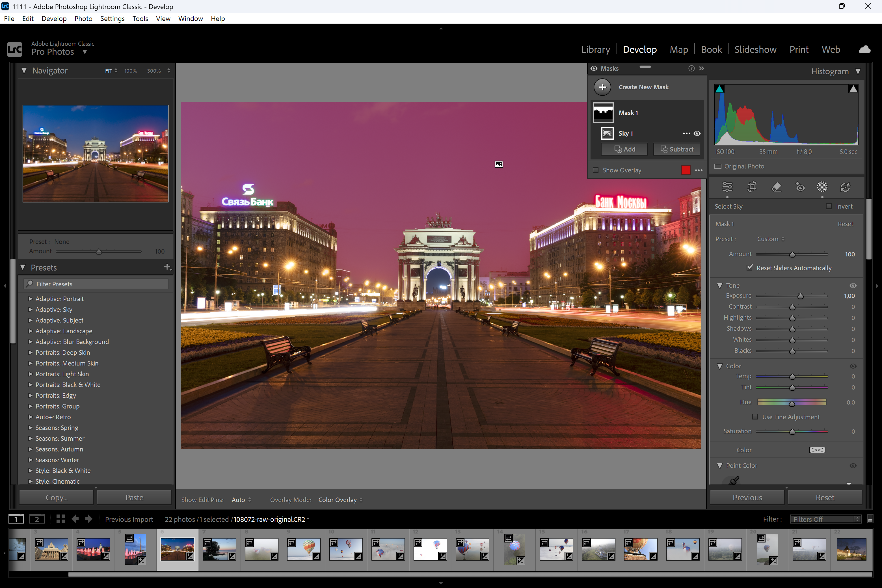The image size is (882, 588).
Task: Go forward with right arrow icon
Action: 88,519
